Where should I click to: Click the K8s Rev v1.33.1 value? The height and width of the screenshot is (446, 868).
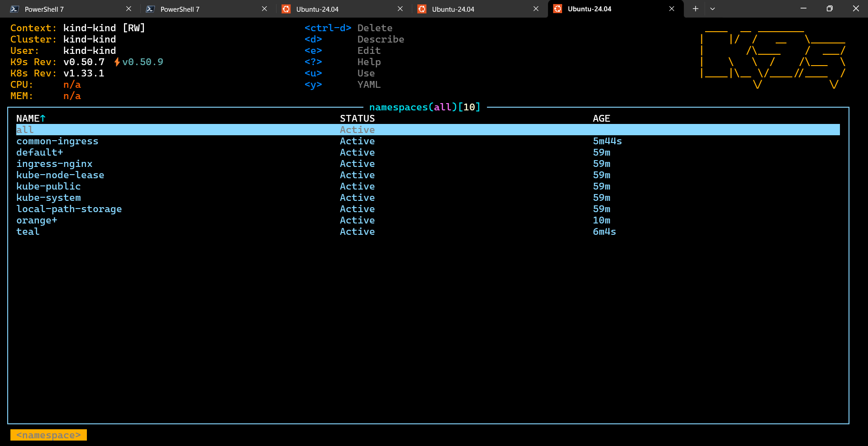84,73
